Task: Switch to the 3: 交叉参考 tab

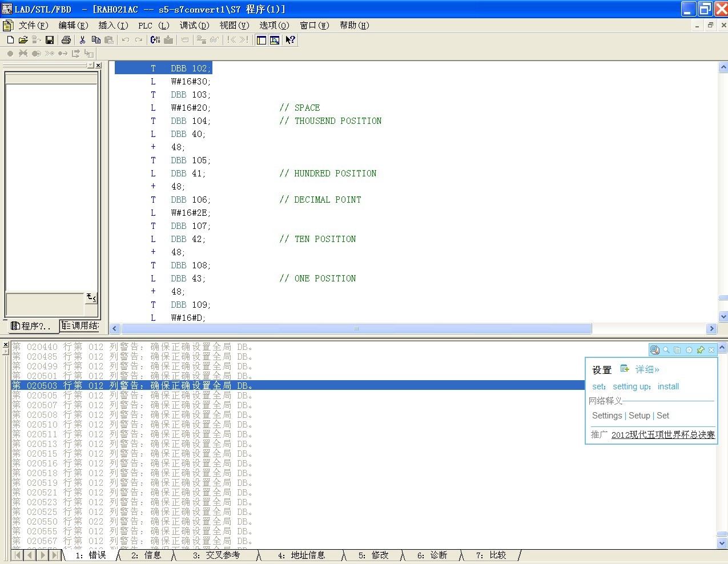Action: tap(216, 555)
